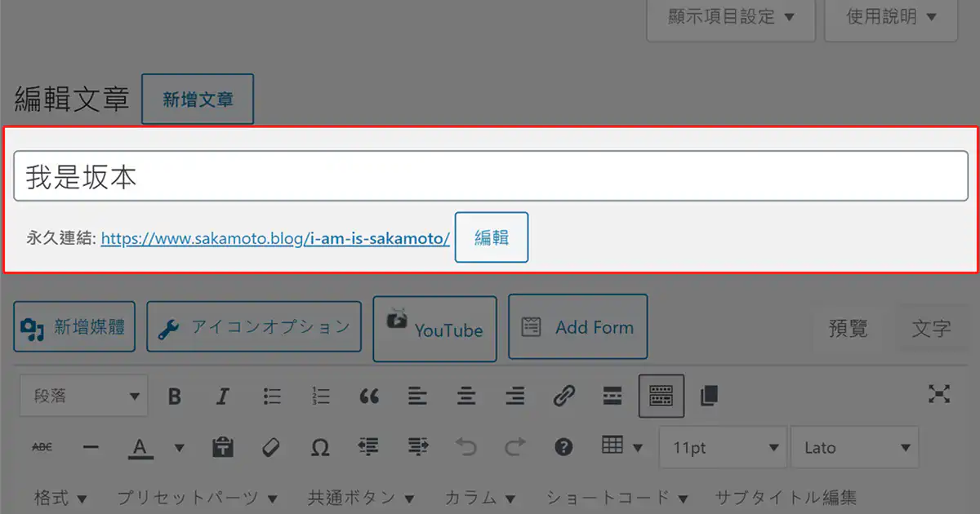
Task: Switch to the 文字 text editor tab
Action: tap(931, 329)
